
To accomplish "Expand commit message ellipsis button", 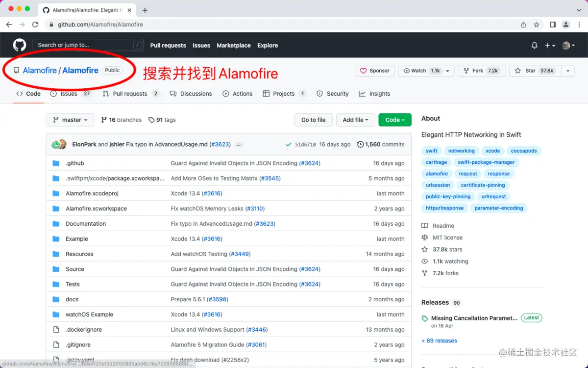I will coord(239,145).
